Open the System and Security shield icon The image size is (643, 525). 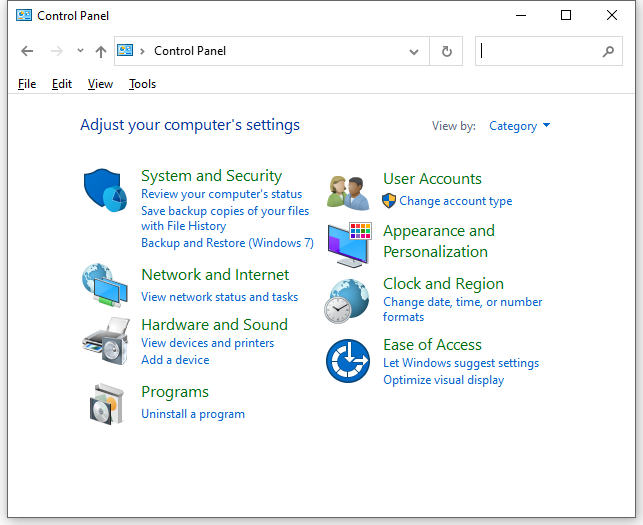click(x=105, y=190)
